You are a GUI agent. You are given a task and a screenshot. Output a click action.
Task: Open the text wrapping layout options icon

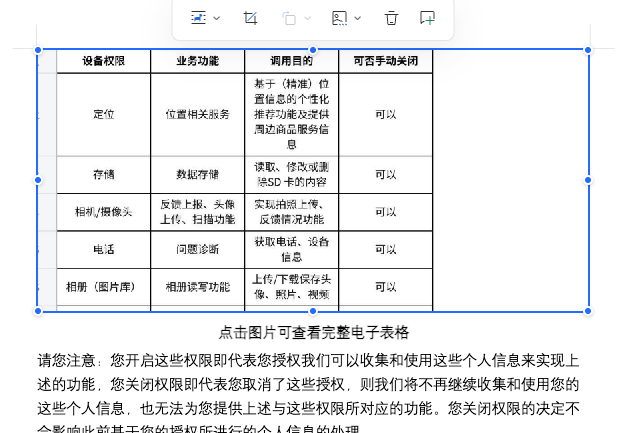tap(198, 18)
